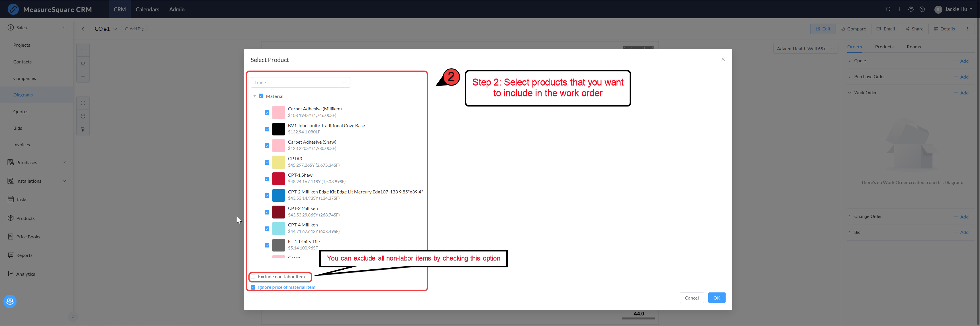Click the help question mark icon
Image resolution: width=980 pixels, height=326 pixels.
[x=922, y=9]
